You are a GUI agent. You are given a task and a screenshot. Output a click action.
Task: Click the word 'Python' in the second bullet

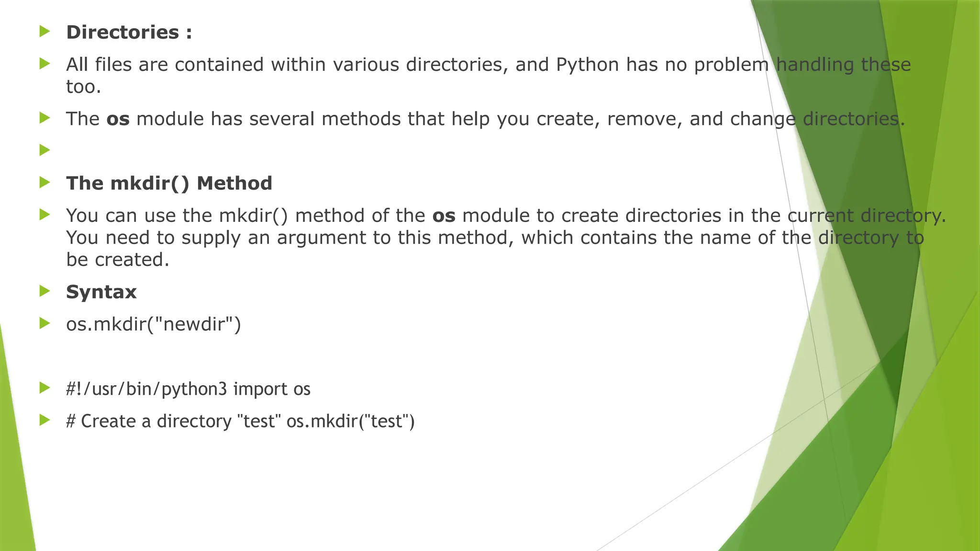(x=587, y=65)
